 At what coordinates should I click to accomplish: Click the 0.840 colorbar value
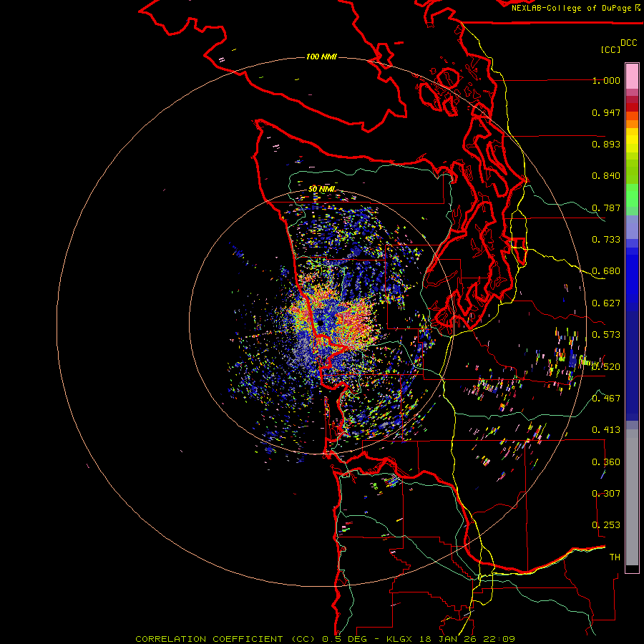click(x=606, y=176)
